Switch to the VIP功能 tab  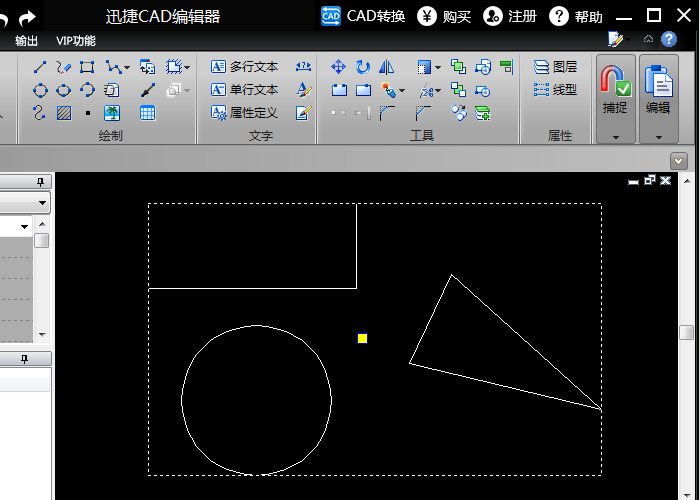76,41
